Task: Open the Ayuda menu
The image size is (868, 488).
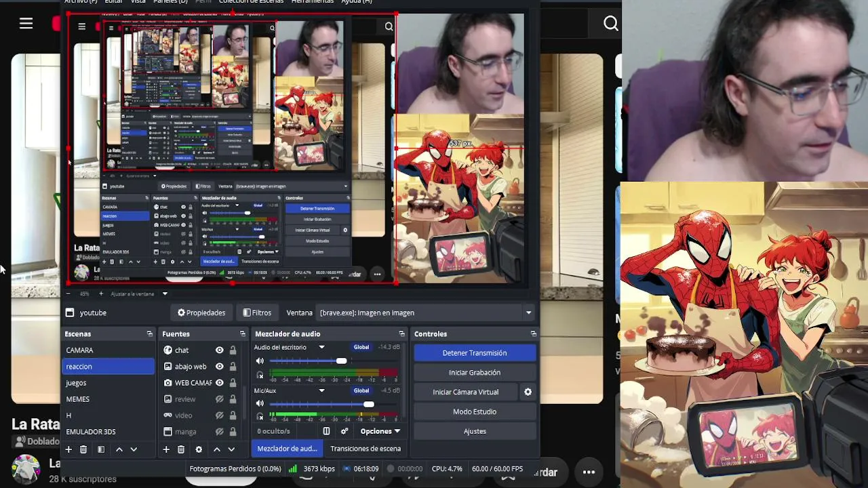Action: [x=356, y=2]
